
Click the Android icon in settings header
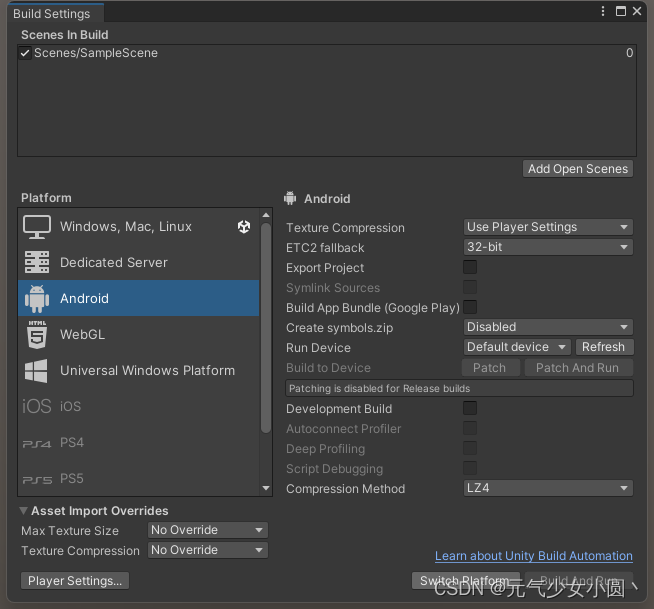[290, 198]
